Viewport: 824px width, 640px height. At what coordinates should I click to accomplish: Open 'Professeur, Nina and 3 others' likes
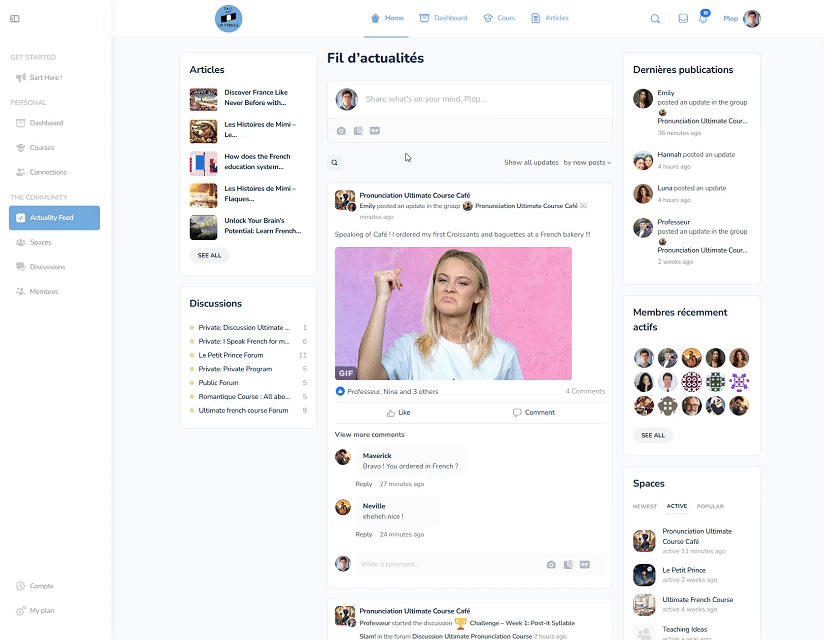coord(392,392)
